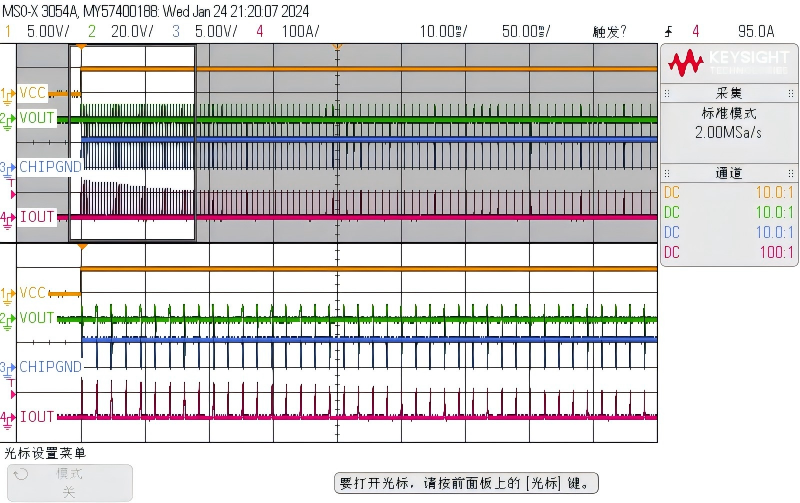Select the rising edge trigger slope icon
800x503 pixels.
667,31
